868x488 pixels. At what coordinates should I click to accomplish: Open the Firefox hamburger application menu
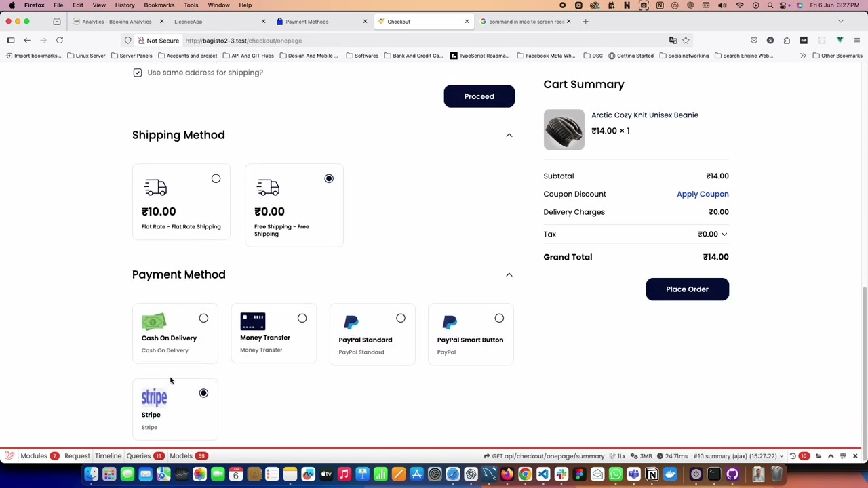click(x=857, y=41)
